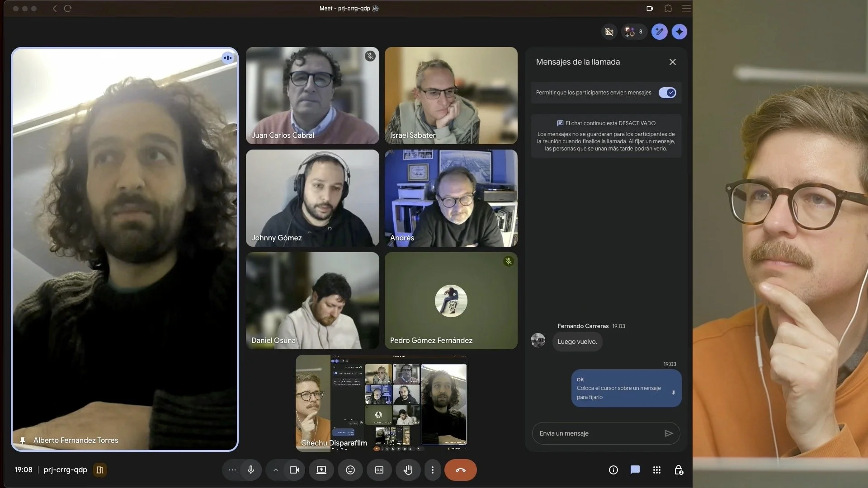Expand audio and video settings chevron
Screen dimensions: 868x488
(276, 470)
